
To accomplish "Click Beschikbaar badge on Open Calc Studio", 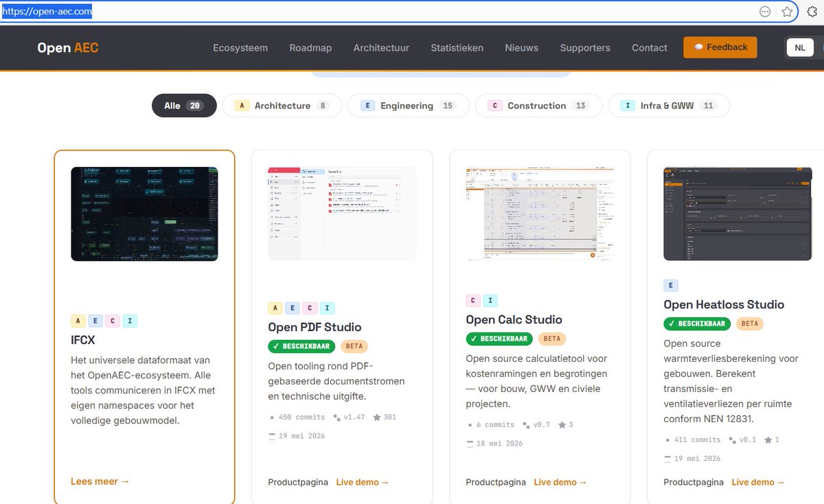I will point(499,339).
